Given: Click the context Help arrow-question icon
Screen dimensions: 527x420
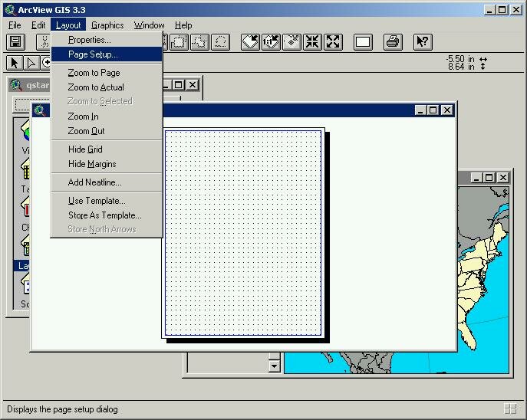Looking at the screenshot, I should (423, 42).
